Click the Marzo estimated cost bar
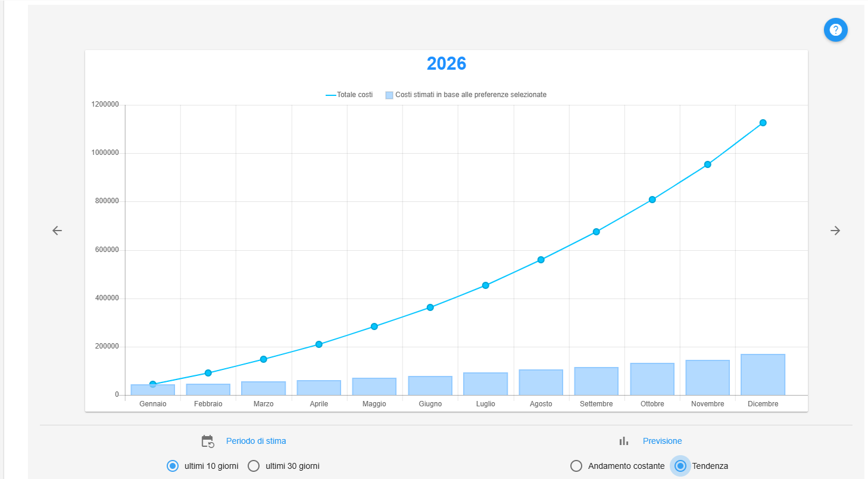Viewport: 868px width, 479px height. coord(263,388)
